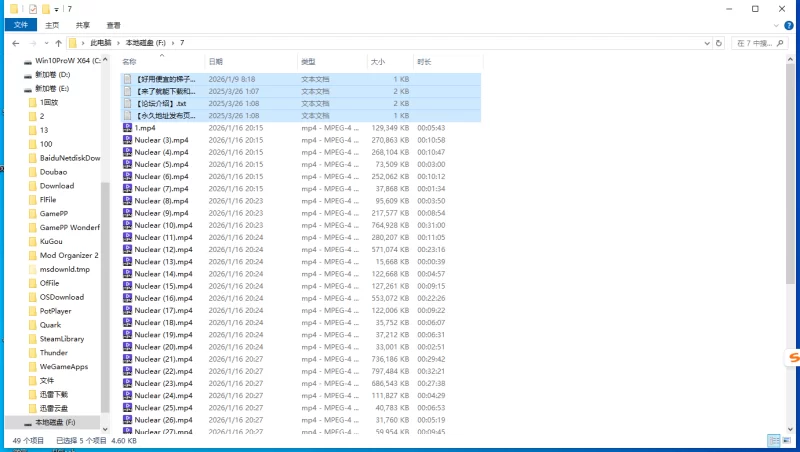The height and width of the screenshot is (452, 800).
Task: Sort by the 日期 column header
Action: click(x=251, y=62)
